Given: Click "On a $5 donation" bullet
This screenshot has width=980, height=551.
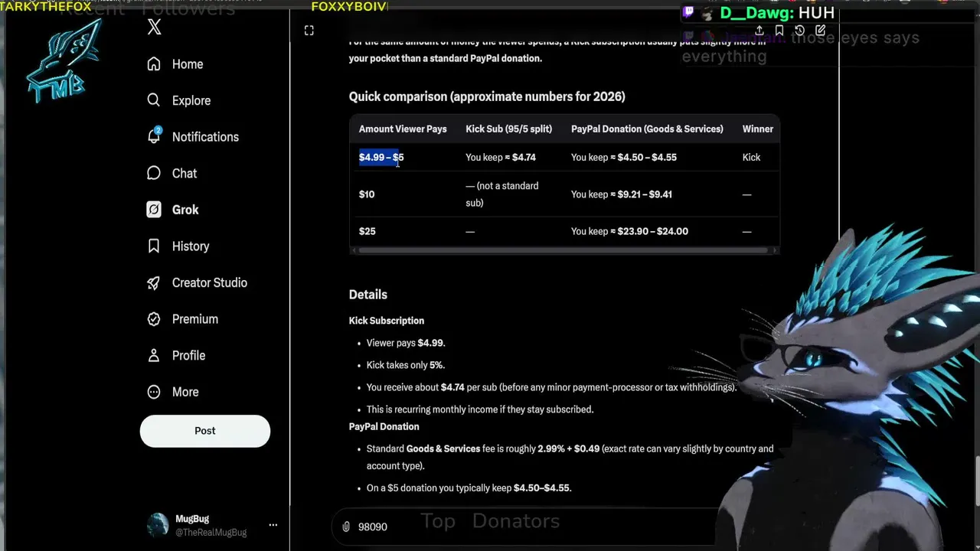Looking at the screenshot, I should [x=469, y=488].
